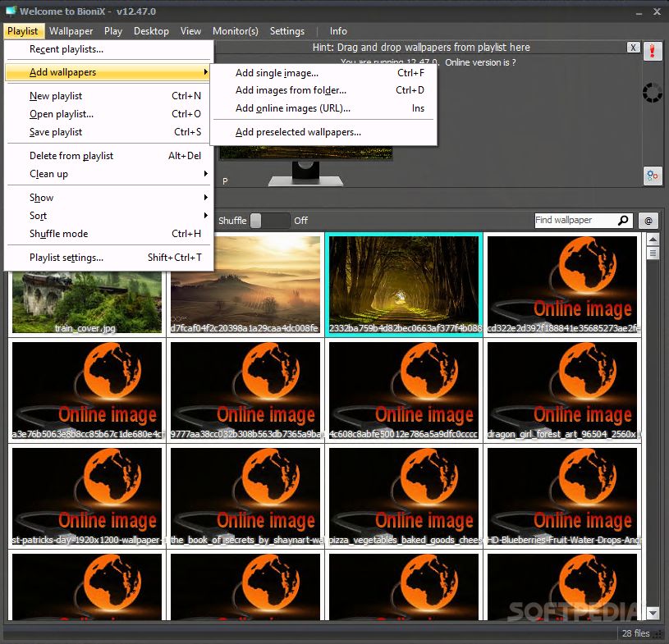Select the the_book_of_secrets thumbnail
Image resolution: width=669 pixels, height=644 pixels.
(x=245, y=496)
